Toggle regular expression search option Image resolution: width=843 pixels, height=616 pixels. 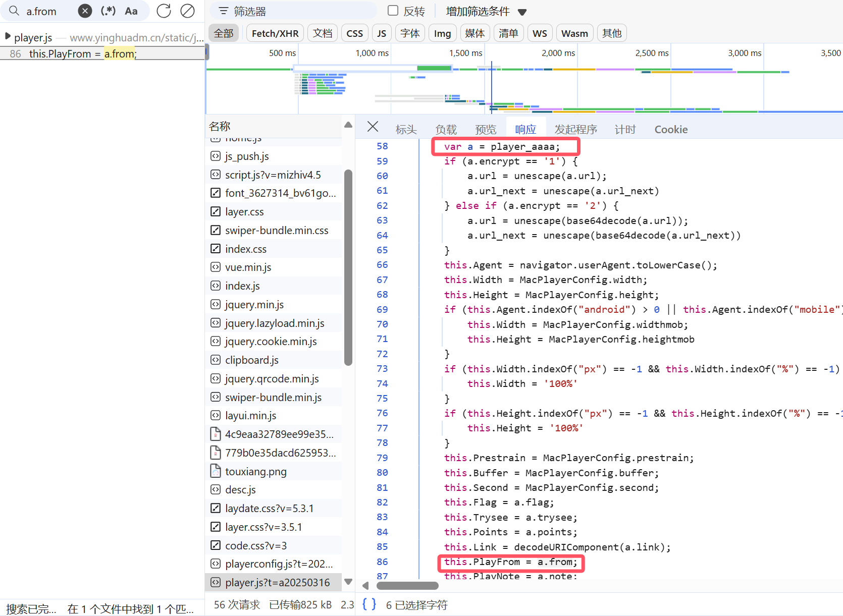(x=108, y=11)
